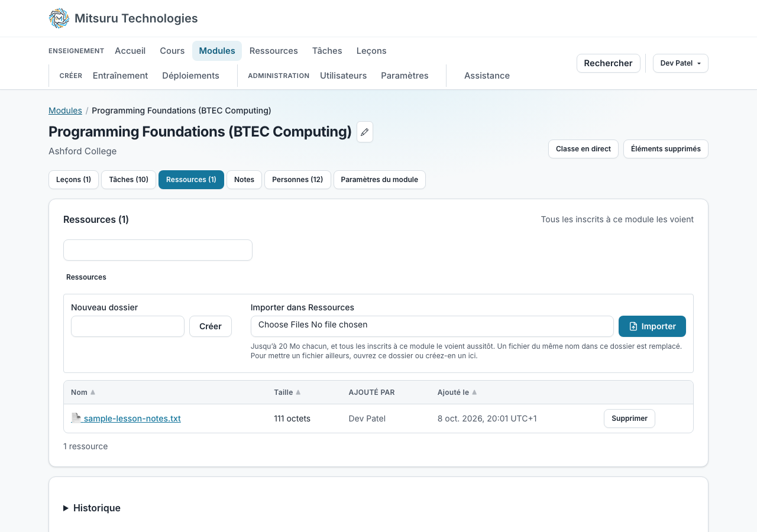
Task: Click the Créer folder button
Action: pyautogui.click(x=211, y=326)
